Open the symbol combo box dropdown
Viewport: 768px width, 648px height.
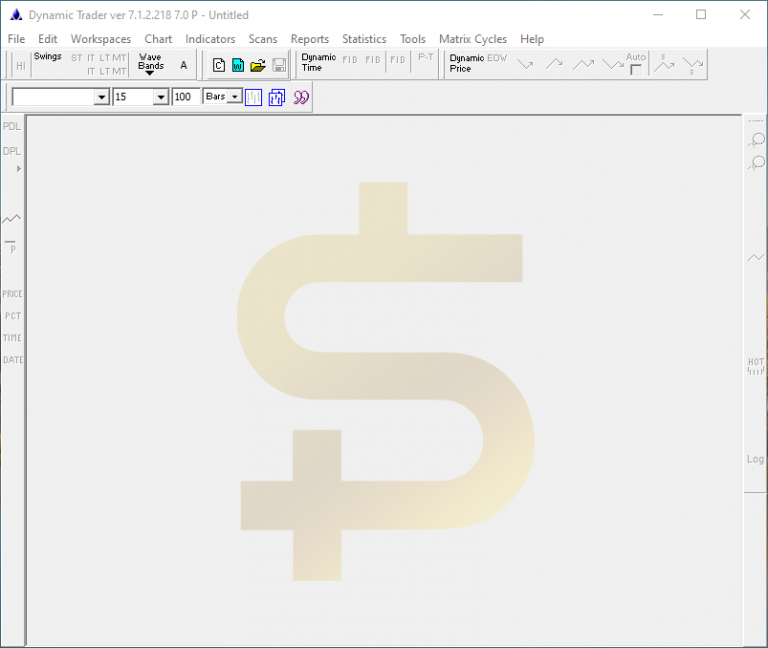[101, 97]
